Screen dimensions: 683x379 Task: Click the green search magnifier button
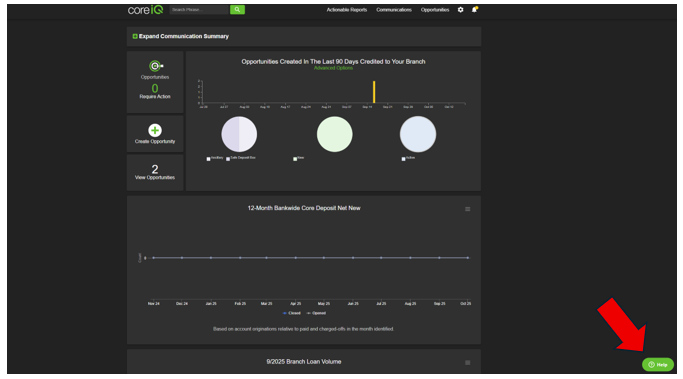tap(237, 10)
